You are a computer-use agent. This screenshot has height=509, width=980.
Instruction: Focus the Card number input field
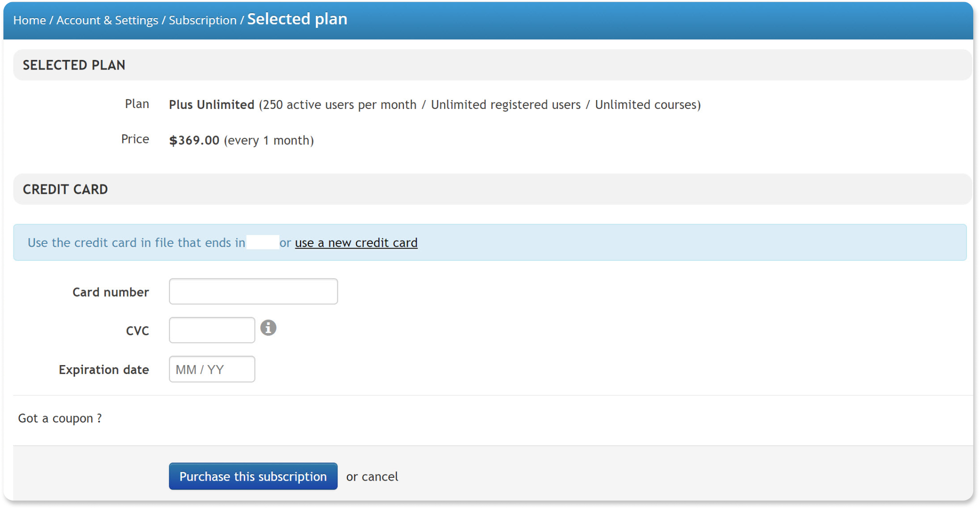tap(253, 291)
